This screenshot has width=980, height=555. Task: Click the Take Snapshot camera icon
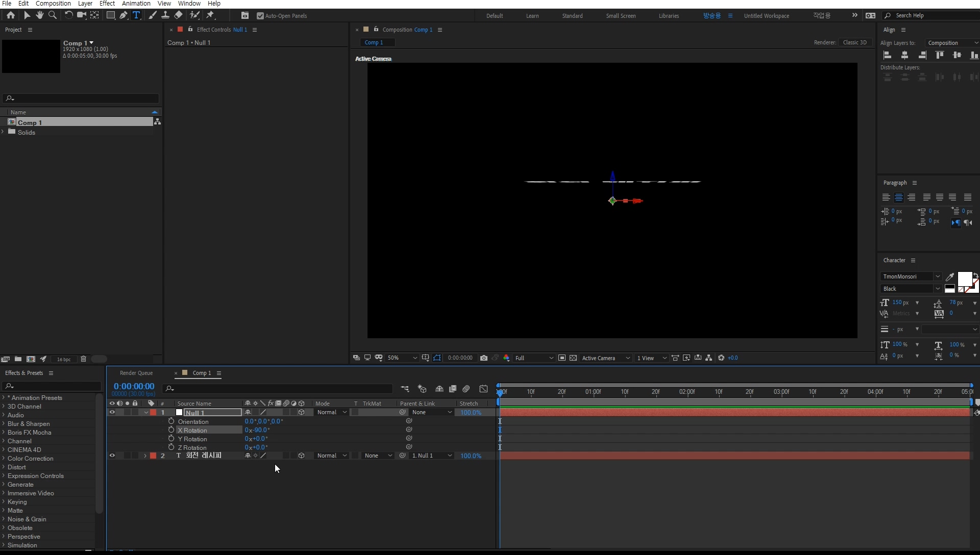coord(484,358)
